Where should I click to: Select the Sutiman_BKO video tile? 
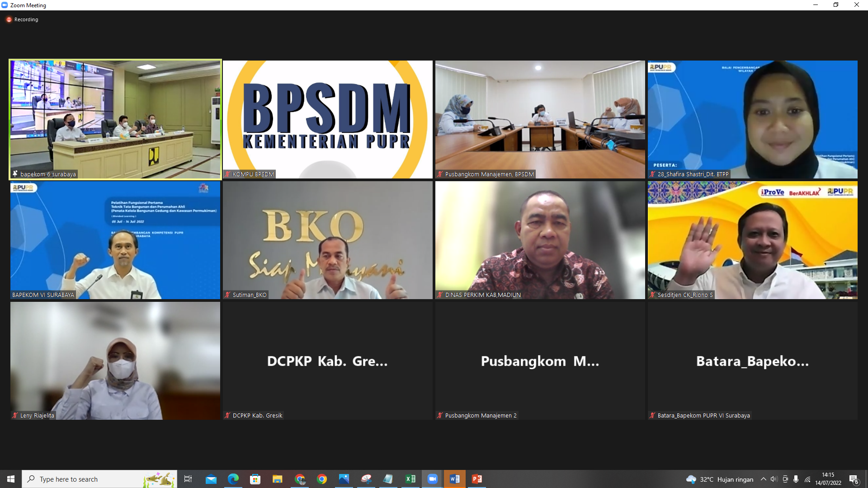click(x=328, y=240)
